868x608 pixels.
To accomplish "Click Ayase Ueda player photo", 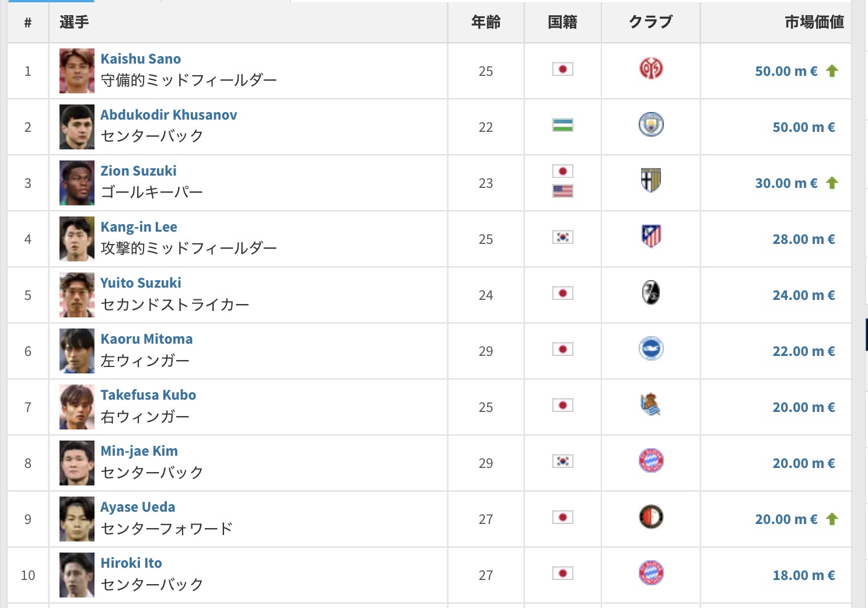I will (77, 519).
